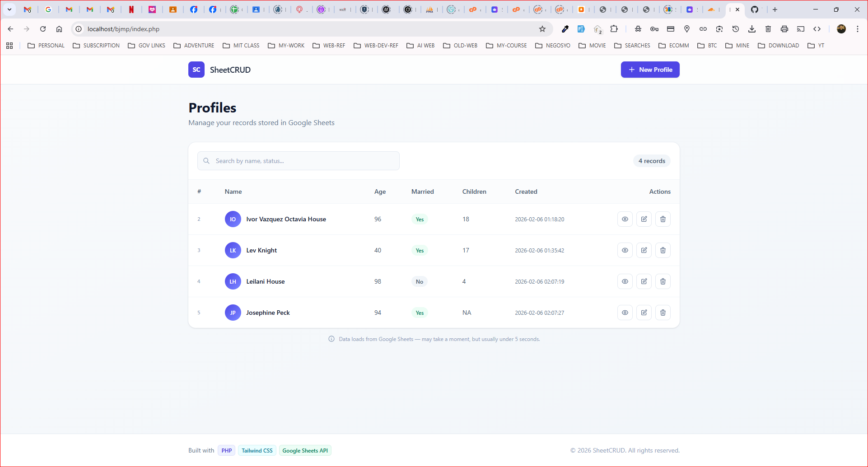The height and width of the screenshot is (467, 868).
Task: View Ivor Vazquez Octavia House details
Action: [x=625, y=219]
